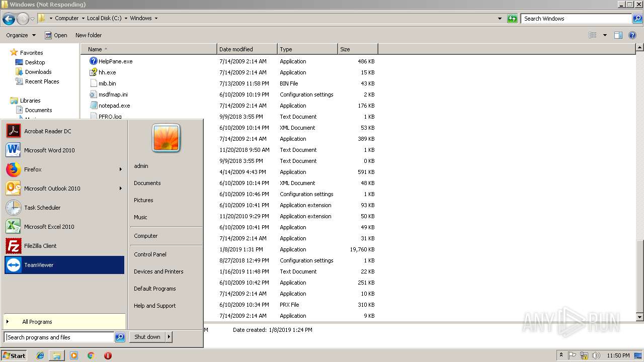This screenshot has width=644, height=362.
Task: Expand All Programs list
Action: (x=64, y=322)
